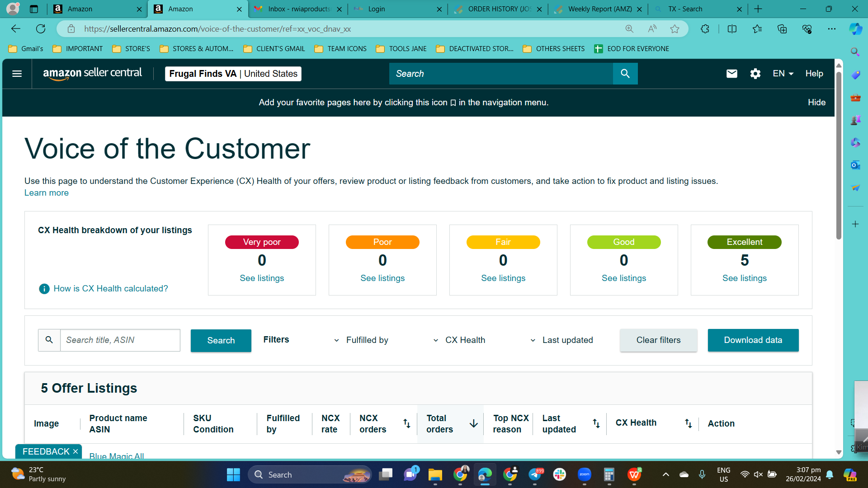
Task: Switch to the Inbox - rwiaproducts tab
Action: tap(298, 9)
